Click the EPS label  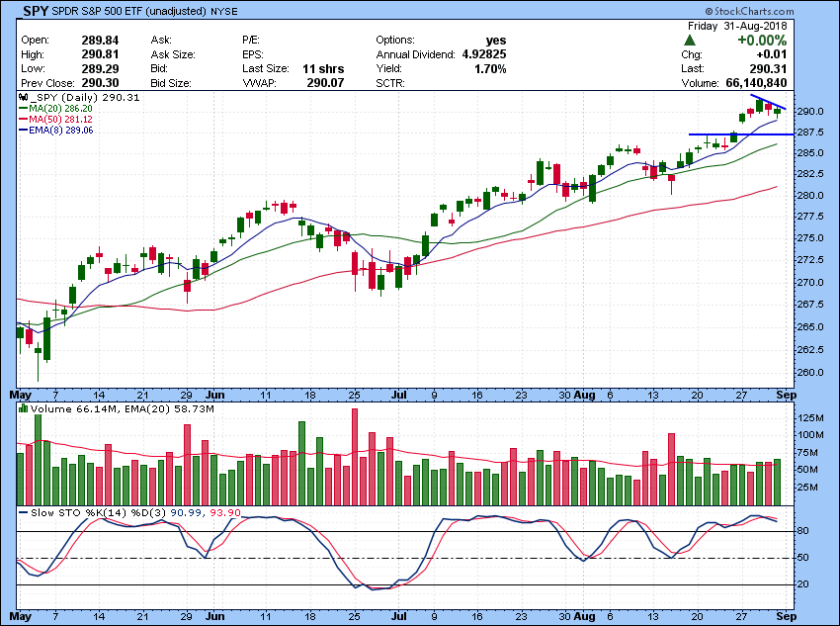(253, 54)
